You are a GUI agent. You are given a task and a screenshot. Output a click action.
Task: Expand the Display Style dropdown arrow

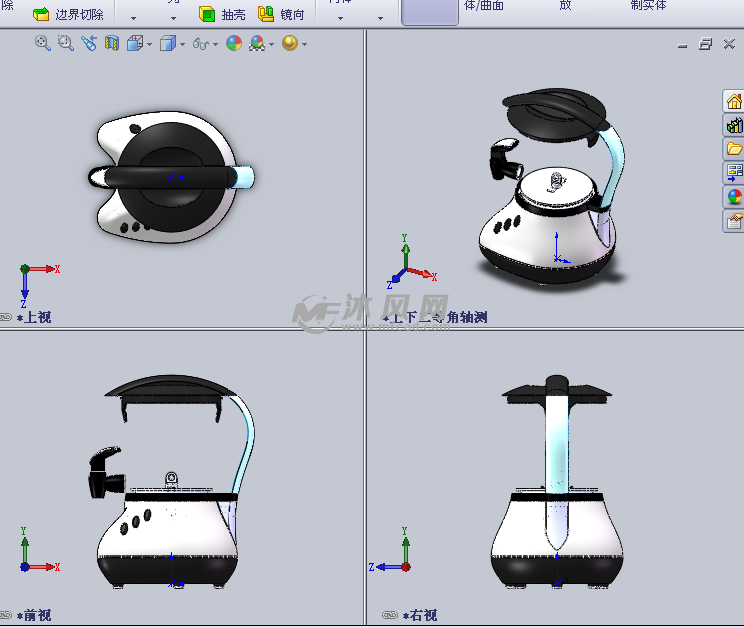click(x=182, y=45)
